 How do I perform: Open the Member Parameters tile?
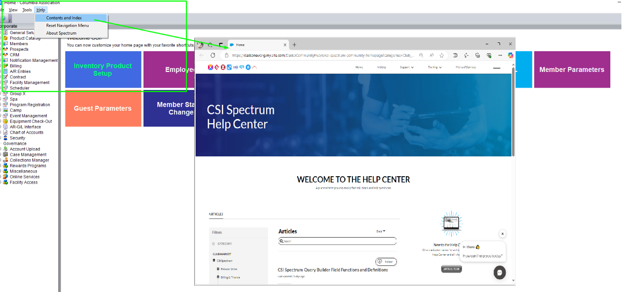(x=572, y=70)
